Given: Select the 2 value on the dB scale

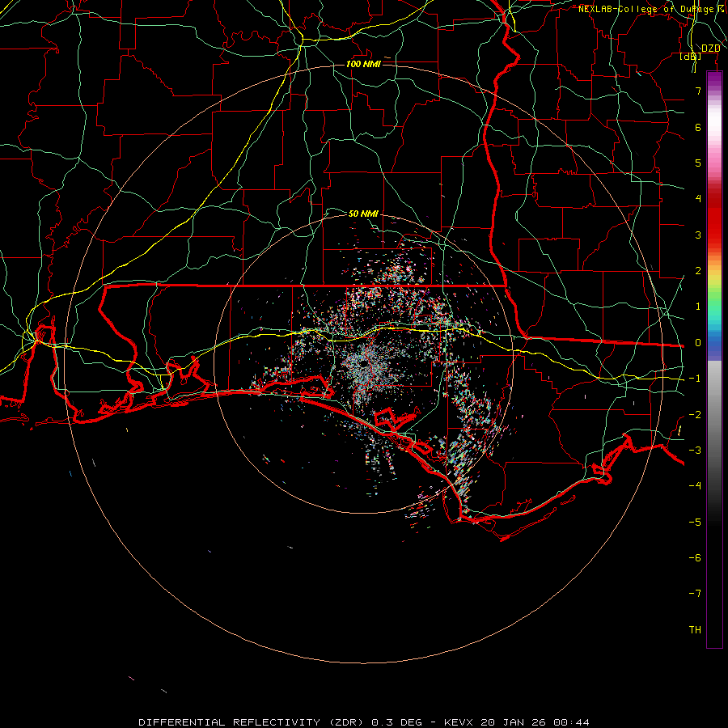Looking at the screenshot, I should point(698,271).
